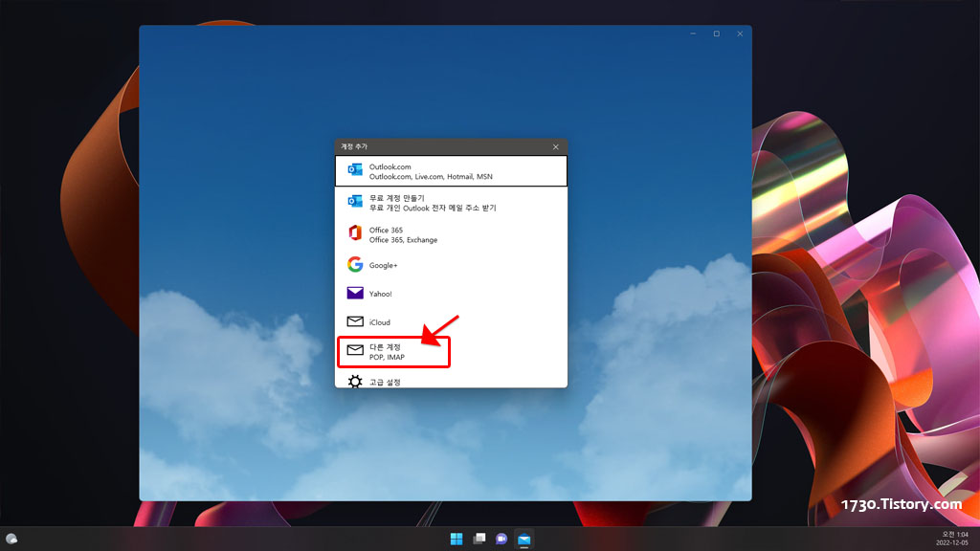980x551 pixels.
Task: Choose the Yahoo! mail icon
Action: [355, 293]
